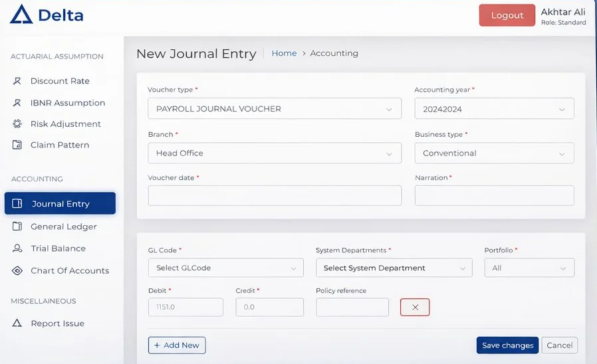Click the Delta triangle logo icon
The image size is (597, 364).
click(21, 15)
